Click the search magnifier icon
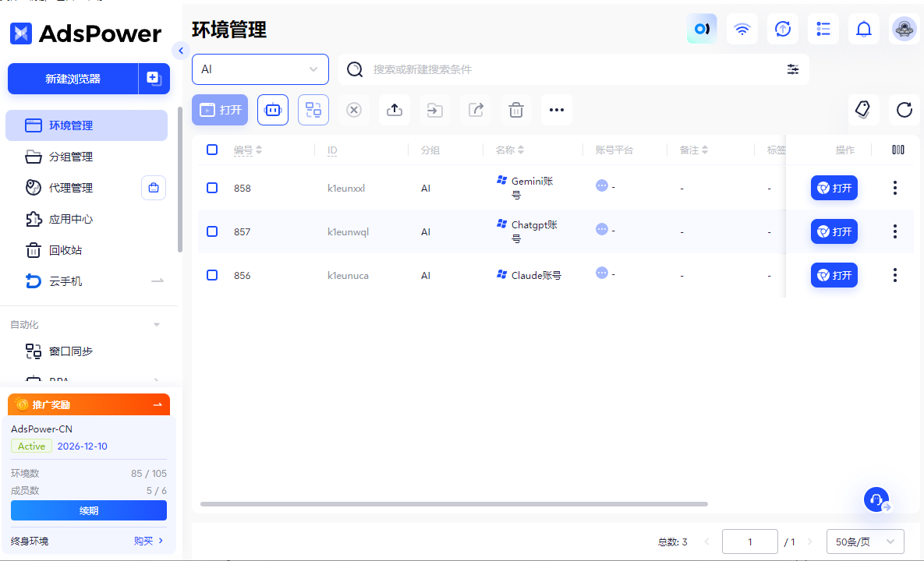Screen dimensions: 924x561 pos(355,69)
